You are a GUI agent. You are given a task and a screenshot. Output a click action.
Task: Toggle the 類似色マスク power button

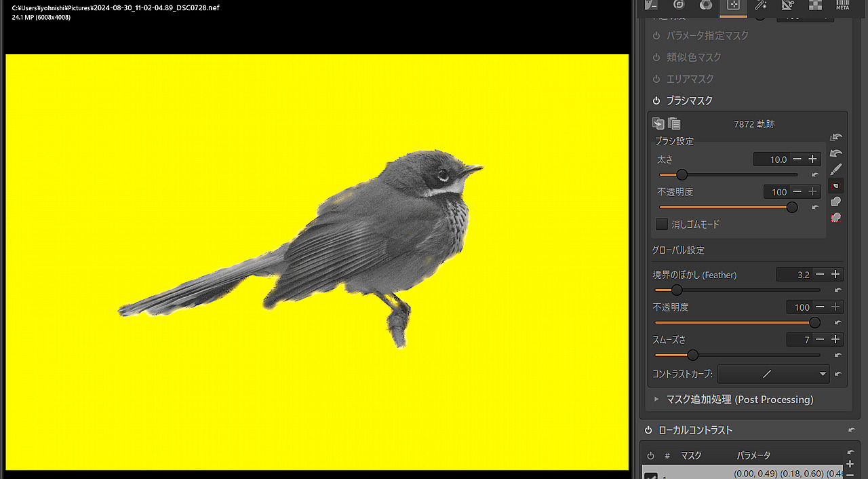(656, 57)
